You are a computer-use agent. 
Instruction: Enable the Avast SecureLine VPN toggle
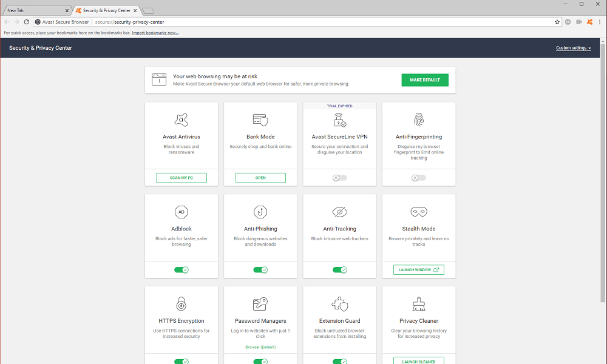coord(339,178)
